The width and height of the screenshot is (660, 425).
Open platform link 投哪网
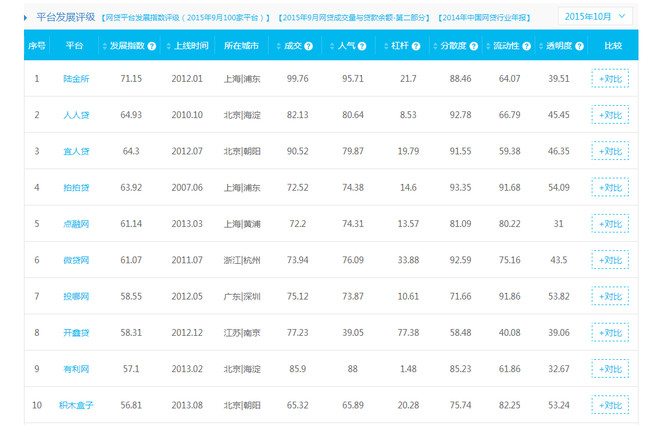click(76, 296)
